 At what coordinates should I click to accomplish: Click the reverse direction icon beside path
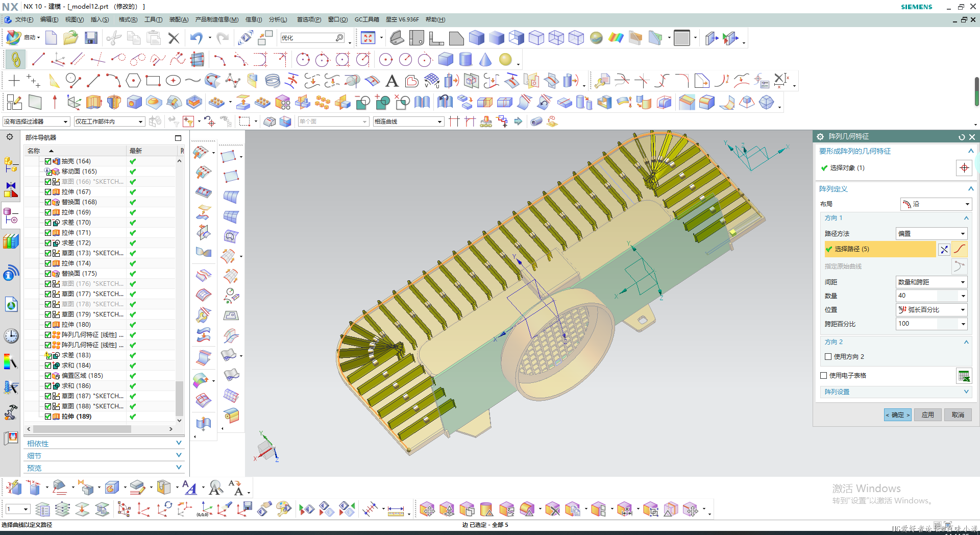[x=944, y=249]
